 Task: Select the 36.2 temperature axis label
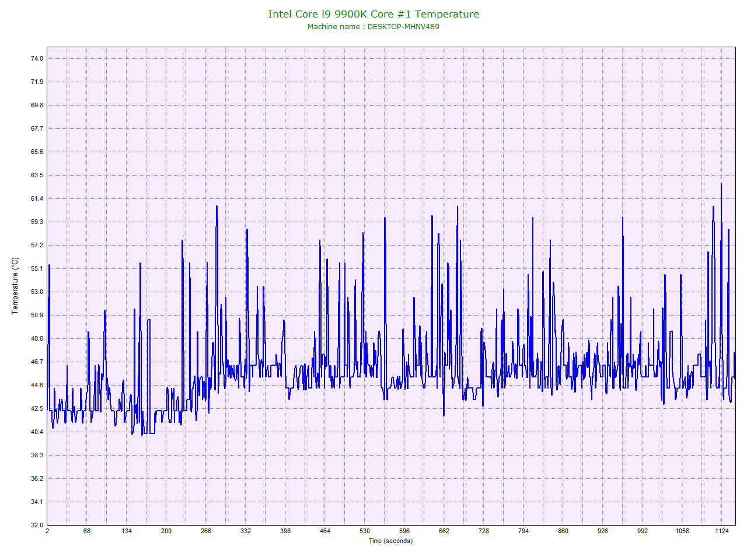[x=37, y=478]
